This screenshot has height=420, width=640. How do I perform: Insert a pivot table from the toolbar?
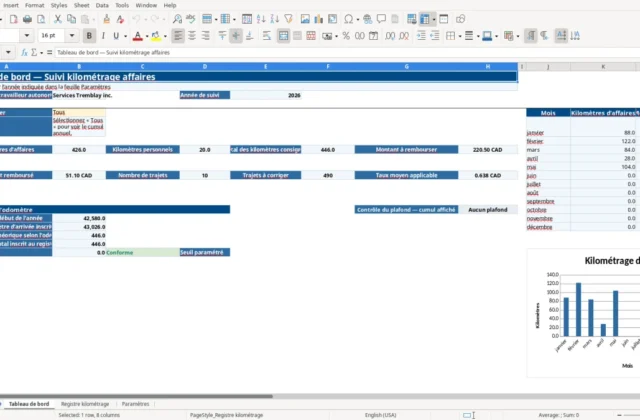pos(333,19)
